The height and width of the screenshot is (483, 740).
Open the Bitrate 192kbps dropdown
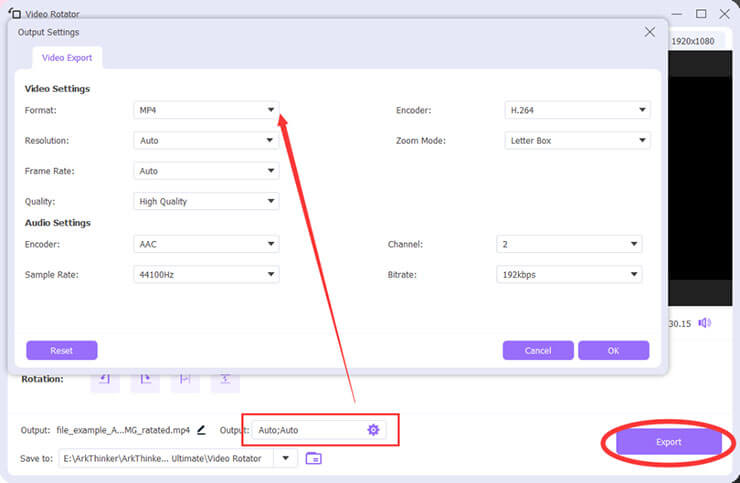(x=569, y=273)
